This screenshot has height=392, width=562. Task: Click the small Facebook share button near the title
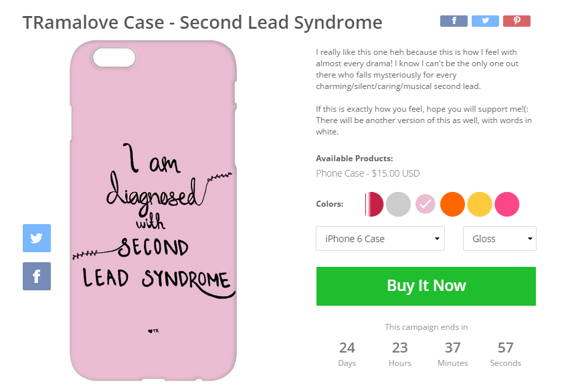(454, 21)
